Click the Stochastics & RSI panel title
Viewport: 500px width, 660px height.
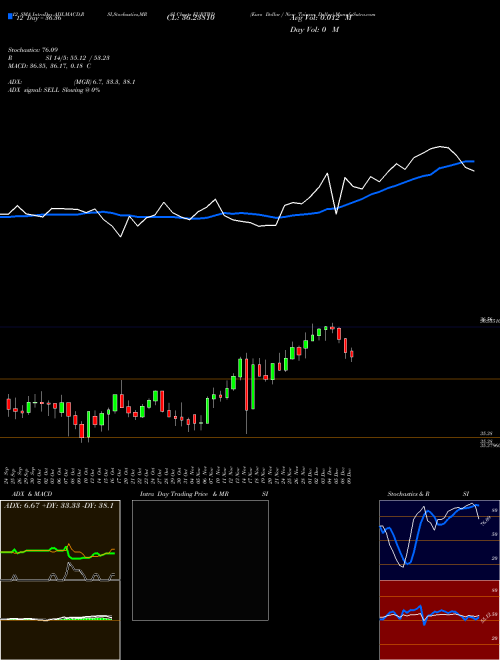[x=428, y=494]
